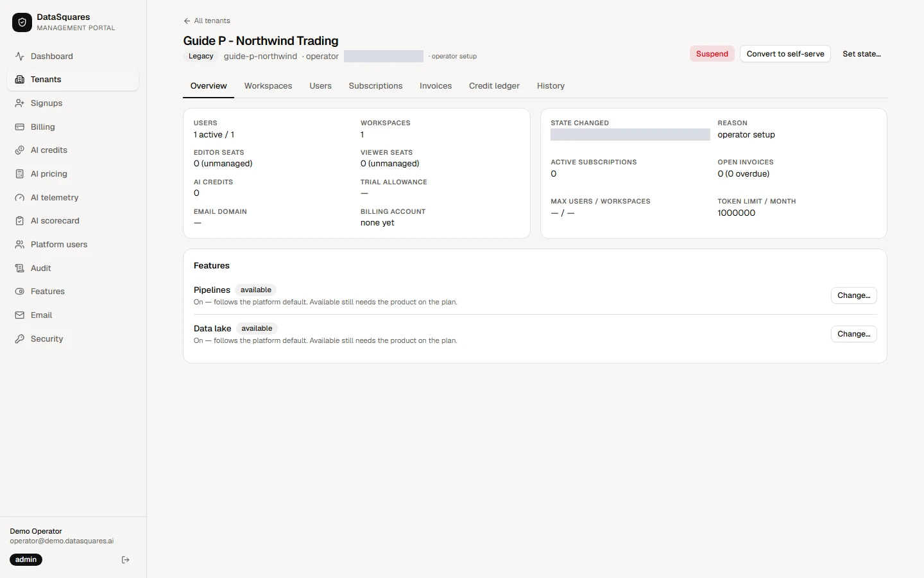Click Change... for Data lake feature
The width and height of the screenshot is (924, 578).
[x=854, y=334]
